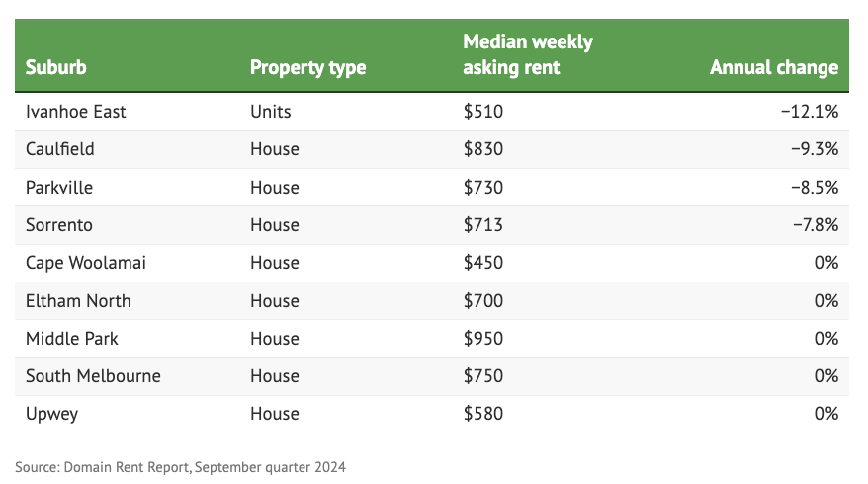Viewport: 868px width, 484px height.
Task: Click the Parkville row name
Action: [x=59, y=188]
